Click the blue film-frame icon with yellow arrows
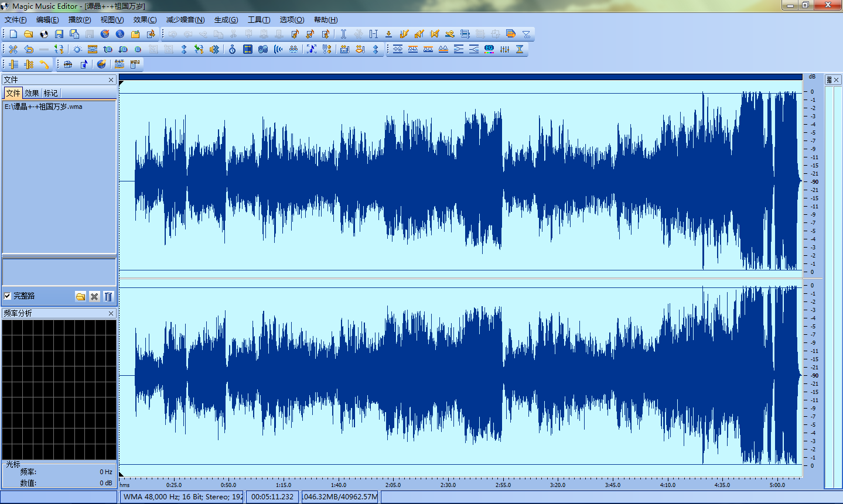This screenshot has width=843, height=504. (248, 49)
